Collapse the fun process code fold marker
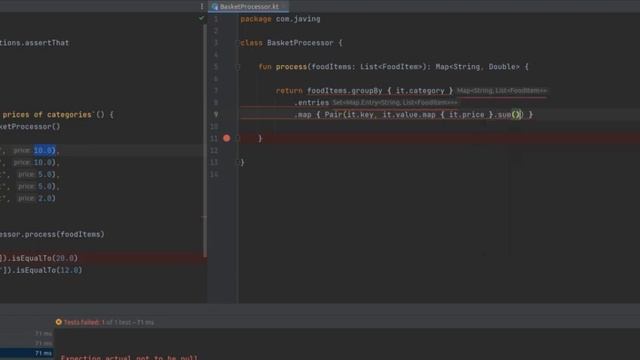This screenshot has width=640, height=360. click(238, 67)
